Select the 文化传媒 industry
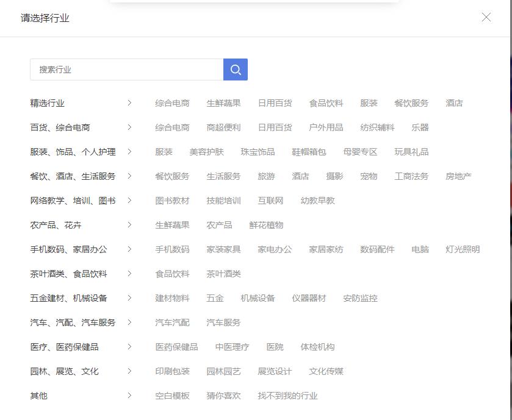512x420 pixels. 326,371
